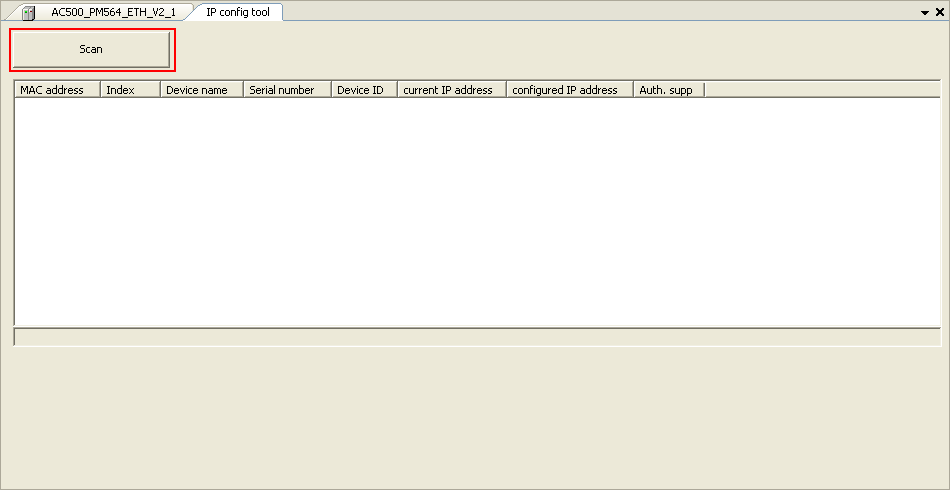Switch to the AC500_PM564_ETH_V2_1 tab
950x490 pixels.
tap(113, 12)
